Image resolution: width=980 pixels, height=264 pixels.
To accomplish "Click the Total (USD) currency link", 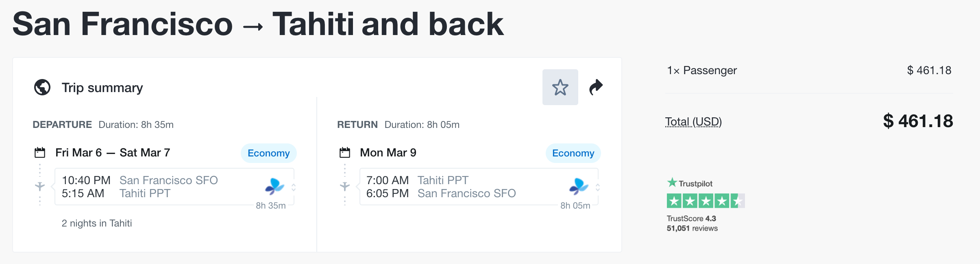I will click(x=693, y=122).
